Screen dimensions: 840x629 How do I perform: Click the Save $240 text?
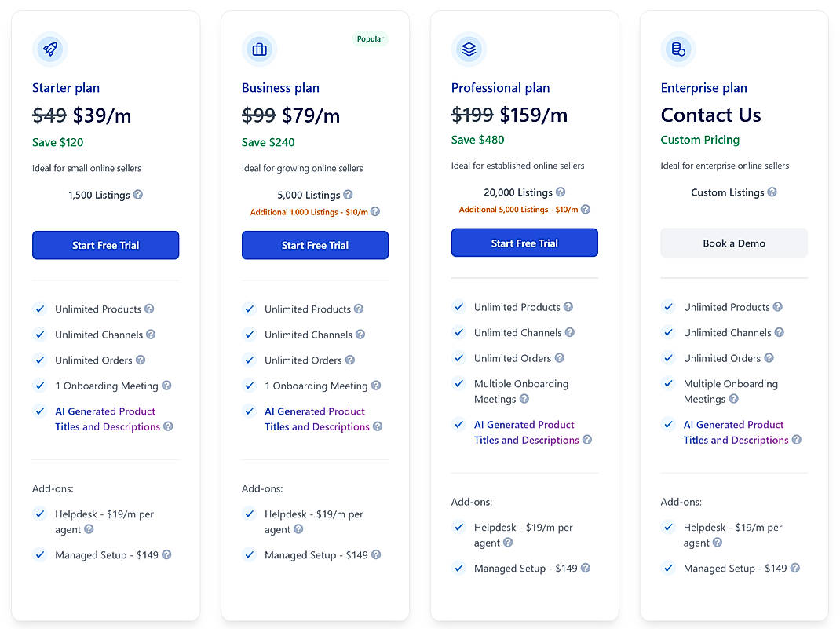click(268, 142)
